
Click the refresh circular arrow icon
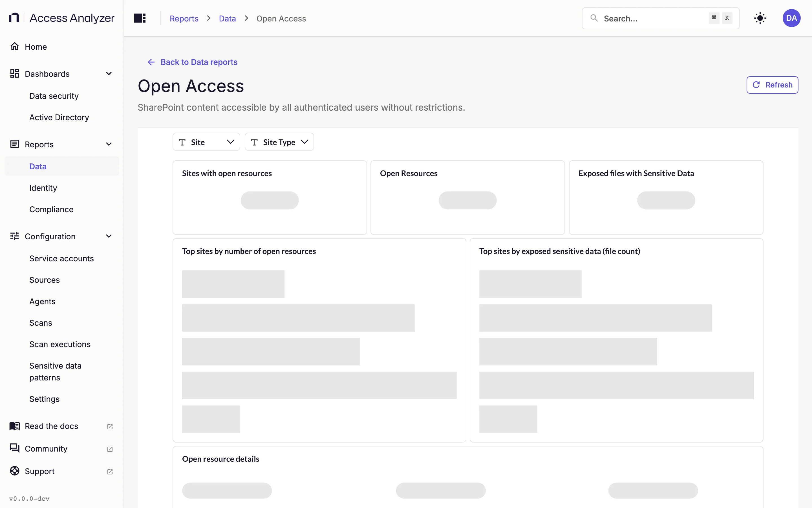click(756, 85)
